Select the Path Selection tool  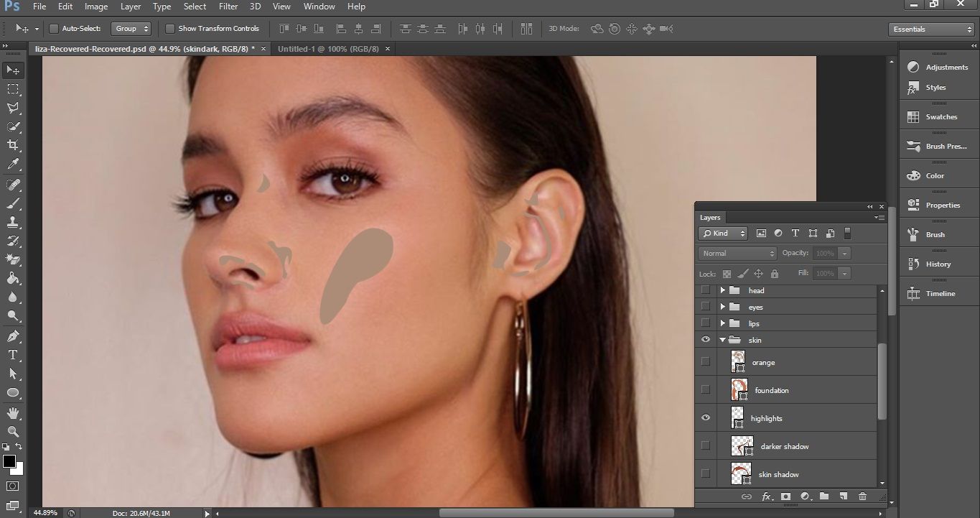(13, 374)
